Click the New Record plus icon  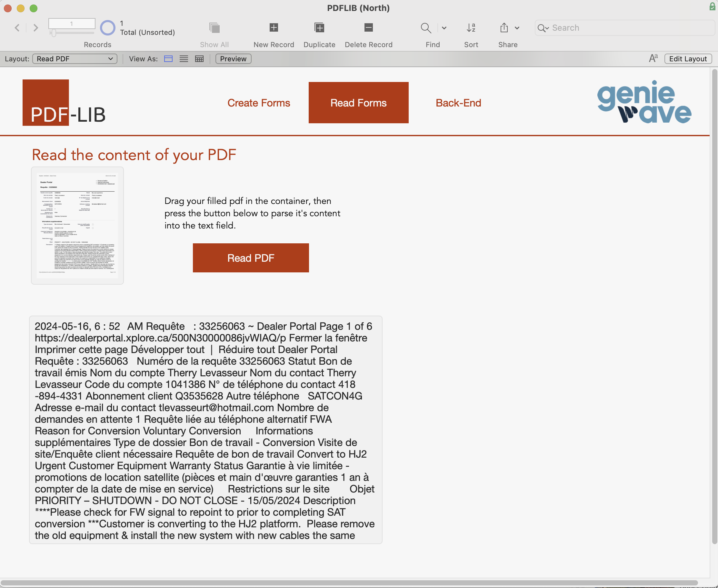[x=274, y=27]
